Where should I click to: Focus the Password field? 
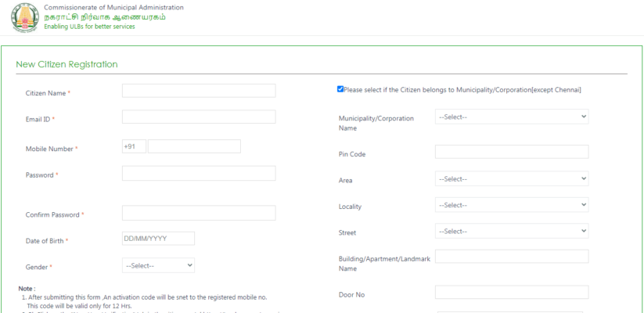(199, 174)
